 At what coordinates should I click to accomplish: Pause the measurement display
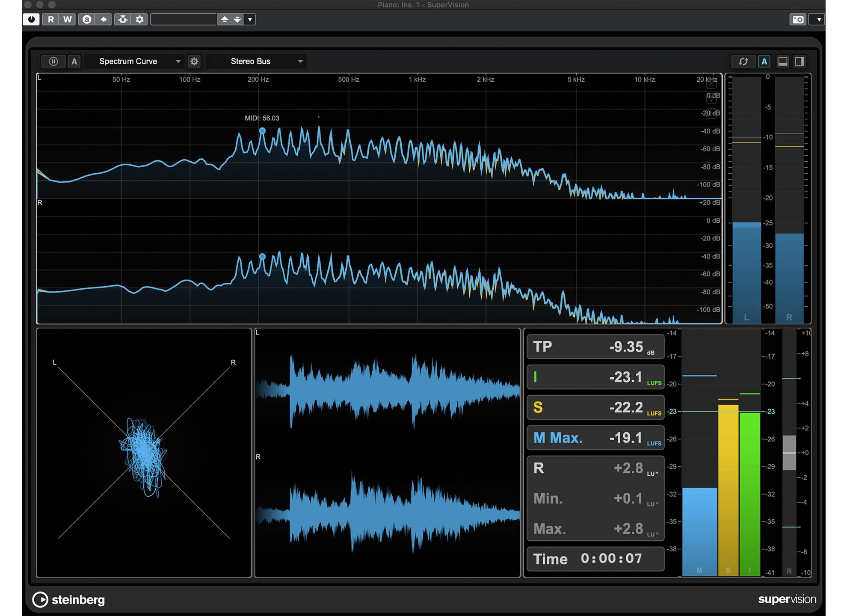click(x=53, y=61)
